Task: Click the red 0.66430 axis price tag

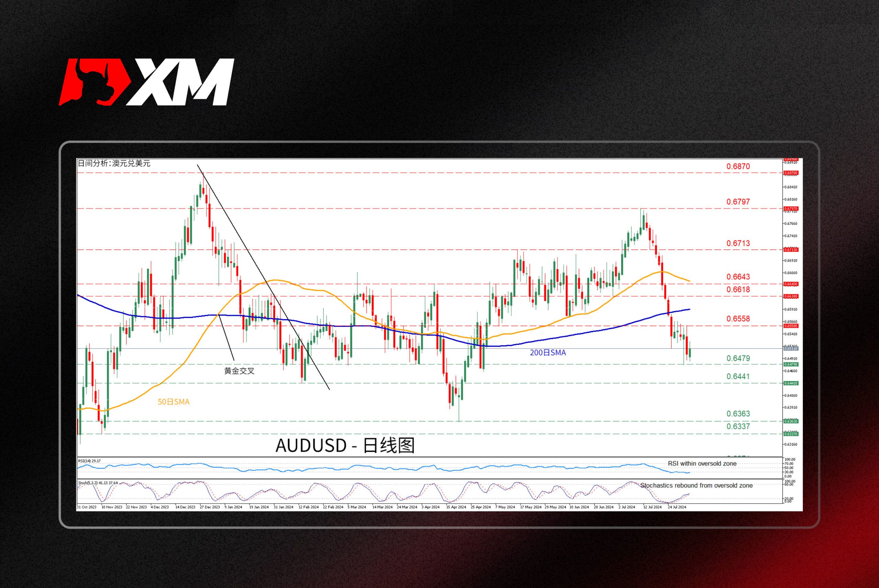Action: (791, 284)
